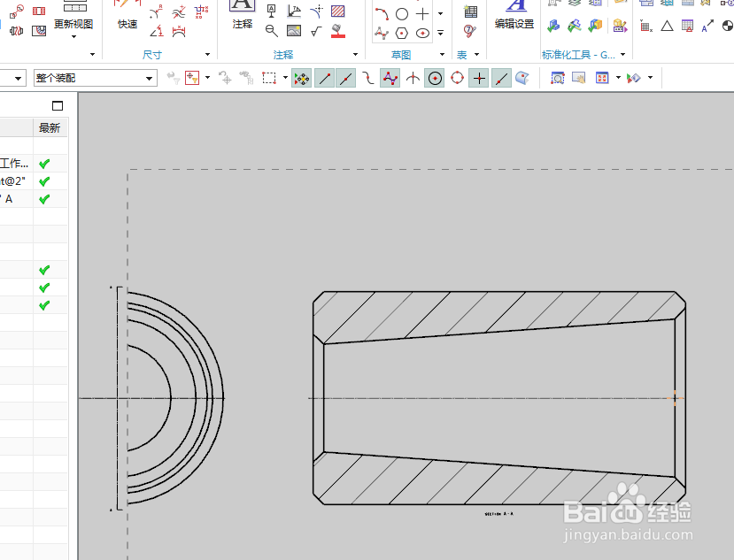The image size is (734, 560).
Task: Select the sketch Point tool
Action: (422, 14)
